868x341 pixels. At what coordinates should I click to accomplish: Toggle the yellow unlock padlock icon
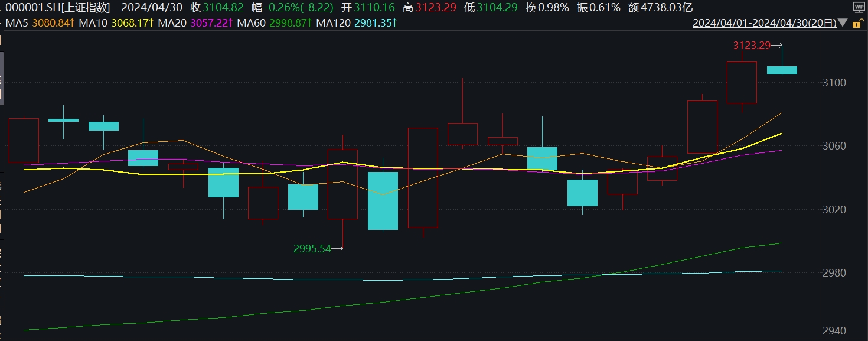858,24
